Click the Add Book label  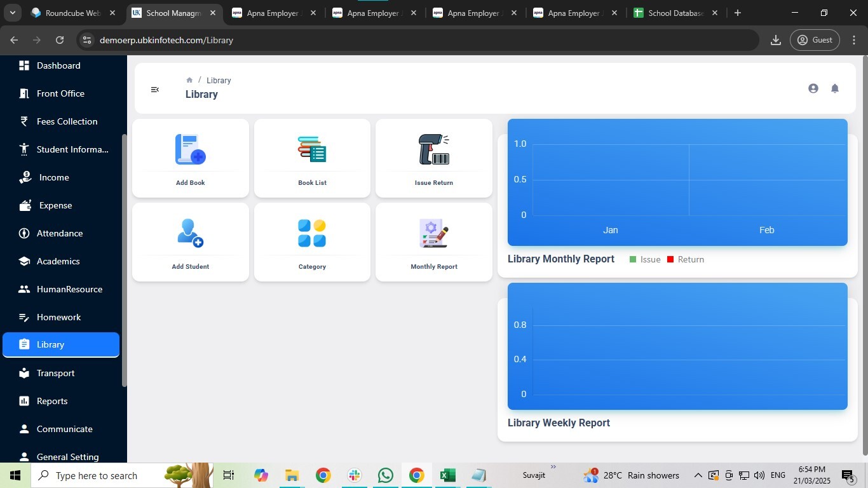[191, 182]
